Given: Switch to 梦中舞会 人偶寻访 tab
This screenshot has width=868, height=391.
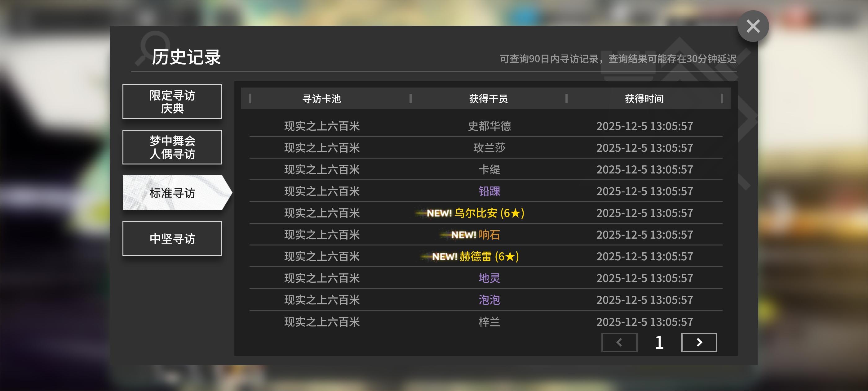Looking at the screenshot, I should (x=172, y=147).
